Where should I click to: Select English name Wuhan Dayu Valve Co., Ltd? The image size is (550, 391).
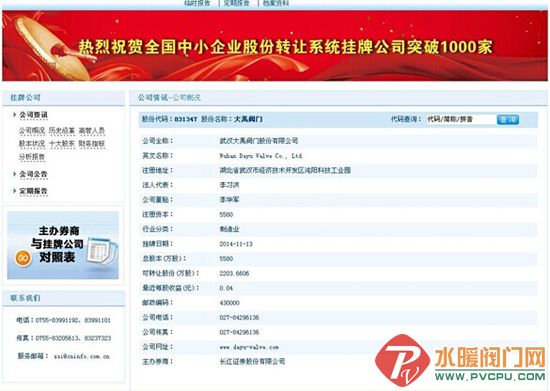[x=261, y=156]
